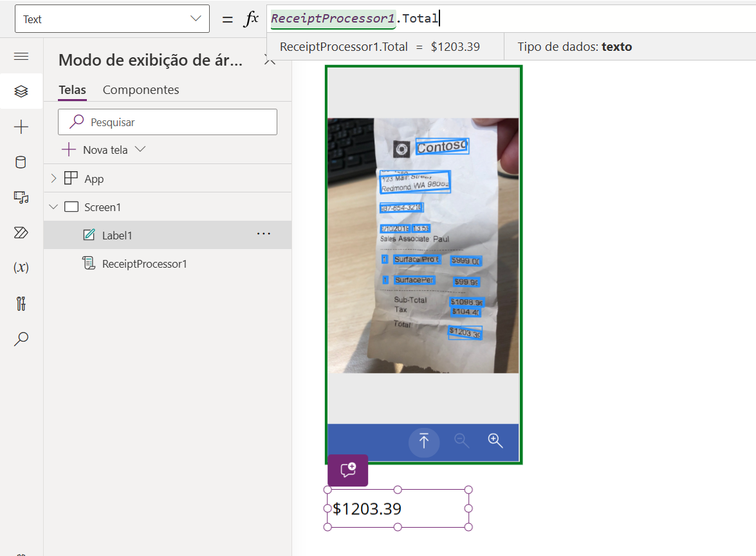This screenshot has width=756, height=556.
Task: Select Screen1 in the tree view
Action: pyautogui.click(x=103, y=207)
